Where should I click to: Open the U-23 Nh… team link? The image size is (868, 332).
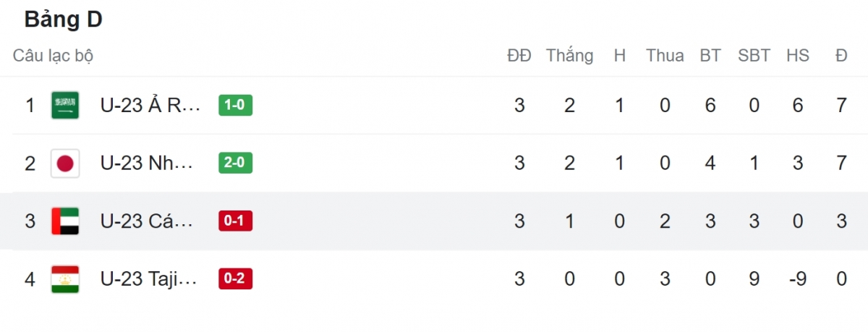coord(148,163)
